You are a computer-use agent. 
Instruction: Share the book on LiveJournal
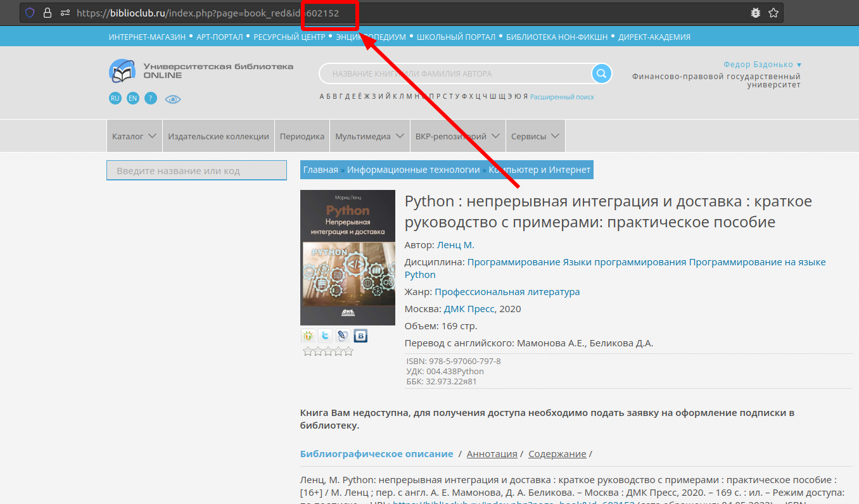coord(343,336)
